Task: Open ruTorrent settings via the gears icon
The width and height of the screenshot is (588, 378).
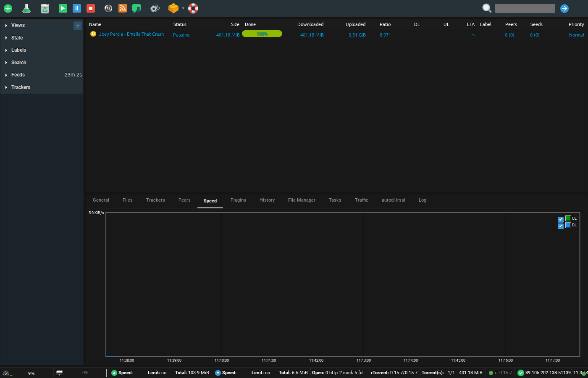Action: (155, 8)
